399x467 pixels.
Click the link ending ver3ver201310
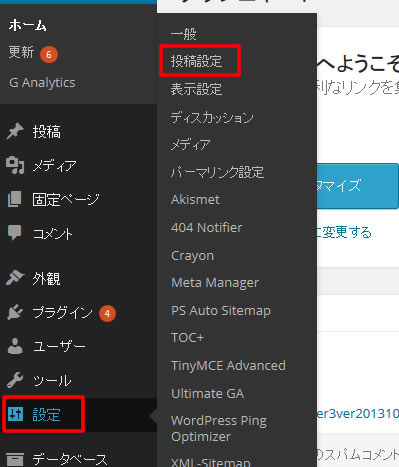pos(357,414)
